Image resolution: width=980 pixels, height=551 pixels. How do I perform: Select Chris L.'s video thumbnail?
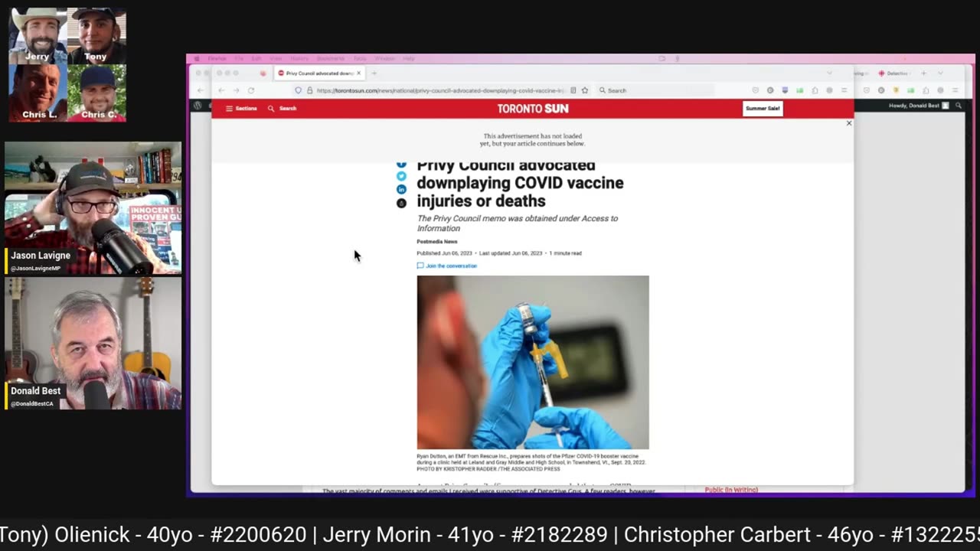click(38, 93)
